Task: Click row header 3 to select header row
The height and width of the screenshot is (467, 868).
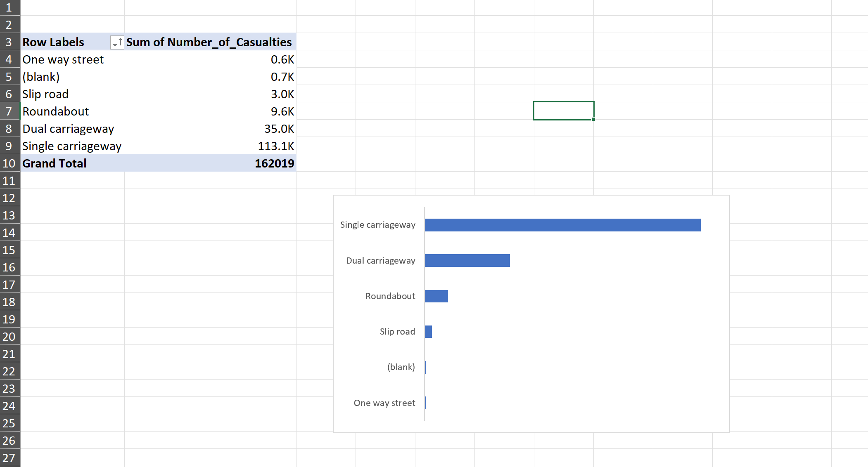Action: tap(9, 42)
